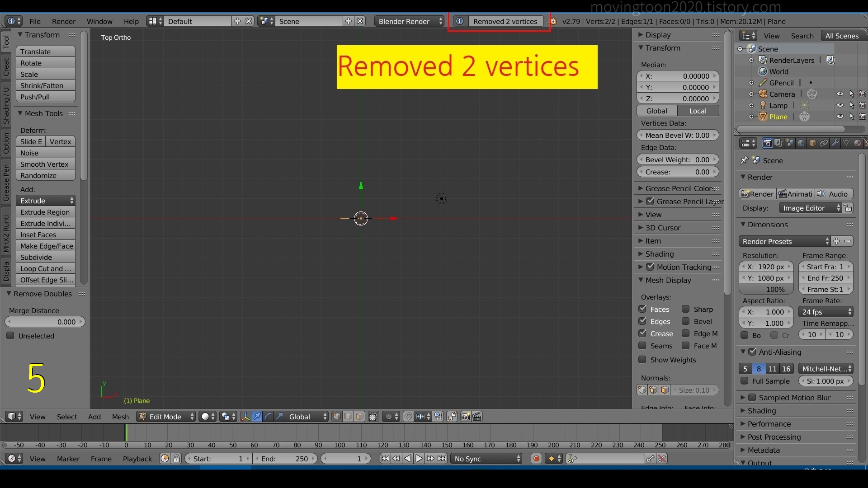
Task: Open the Blender Render engine dropdown
Action: pos(410,21)
